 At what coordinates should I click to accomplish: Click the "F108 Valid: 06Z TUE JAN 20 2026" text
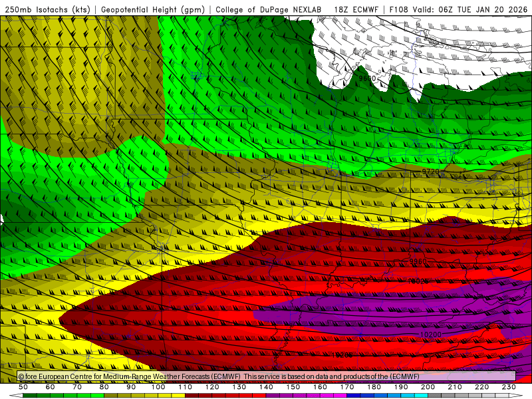[458, 10]
